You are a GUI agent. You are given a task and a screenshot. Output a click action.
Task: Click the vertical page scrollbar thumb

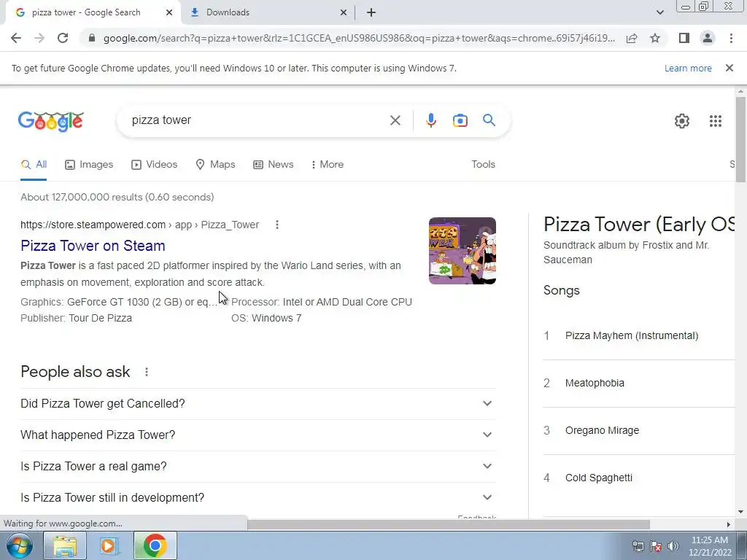click(x=740, y=139)
